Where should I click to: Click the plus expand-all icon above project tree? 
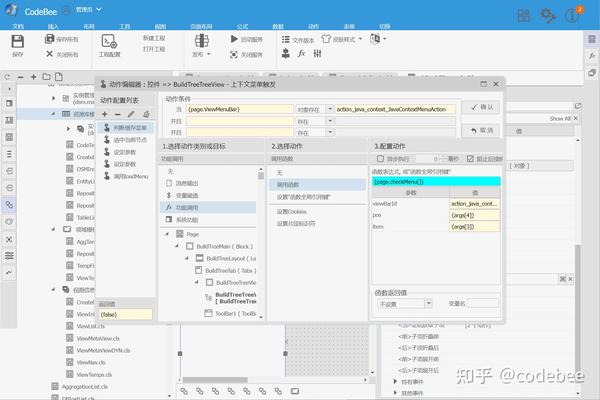[x=33, y=77]
